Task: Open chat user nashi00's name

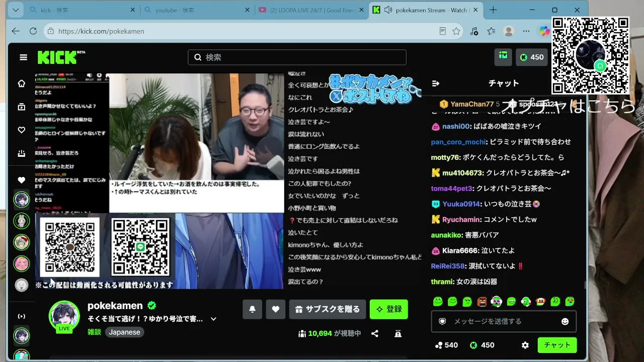Action: pyautogui.click(x=456, y=126)
